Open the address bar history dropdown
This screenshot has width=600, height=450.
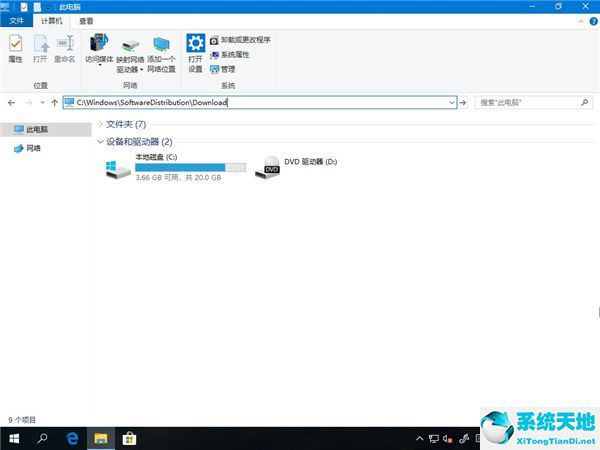pyautogui.click(x=452, y=102)
